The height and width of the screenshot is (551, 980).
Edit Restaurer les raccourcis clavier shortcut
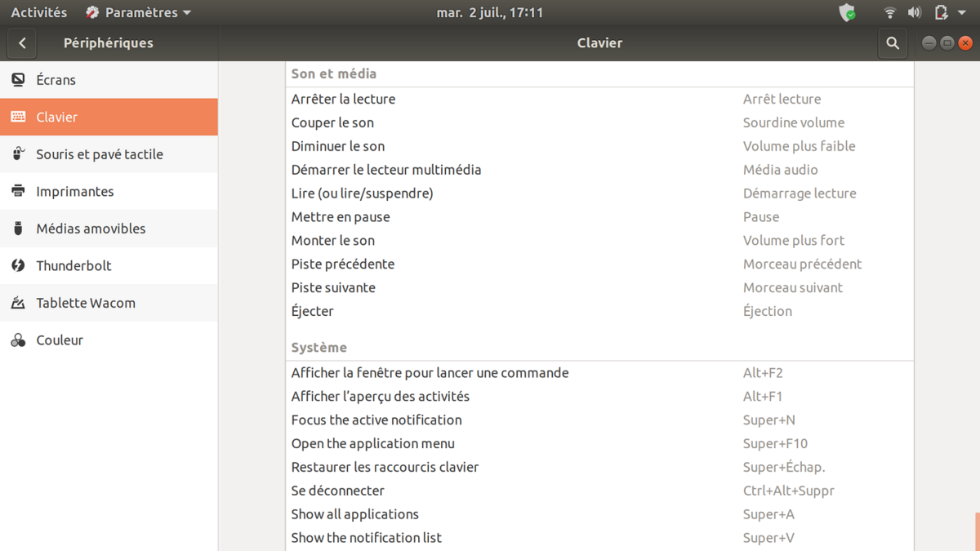pos(599,468)
